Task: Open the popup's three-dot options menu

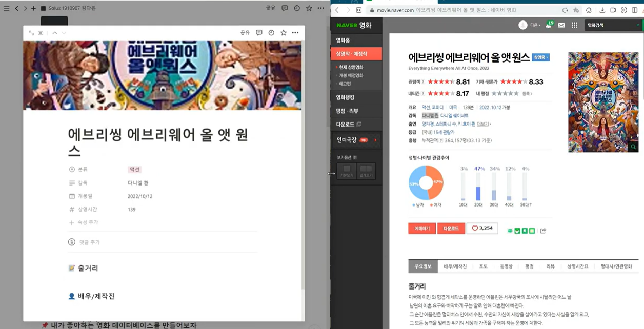Action: (295, 33)
